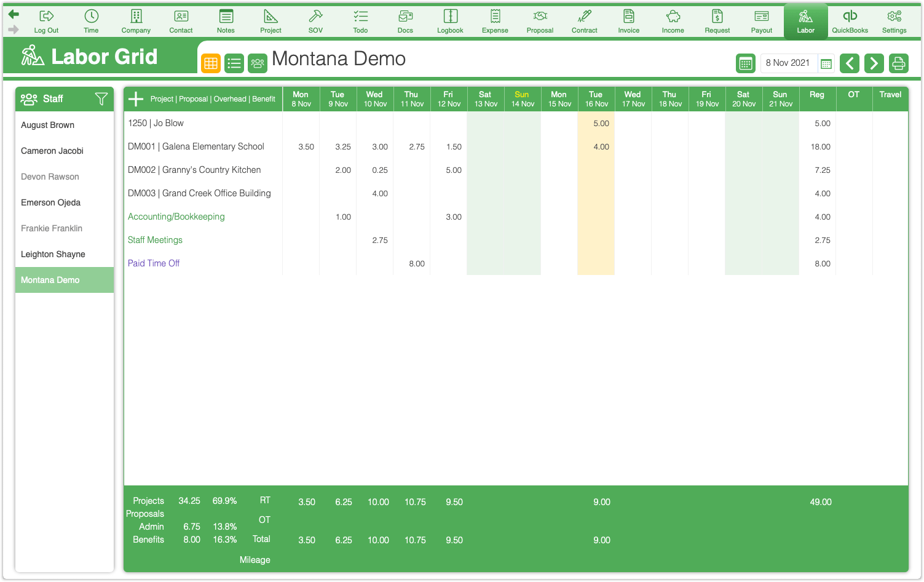Open Accounting/Bookkeeping overhead link
This screenshot has height=582, width=924.
(x=176, y=217)
